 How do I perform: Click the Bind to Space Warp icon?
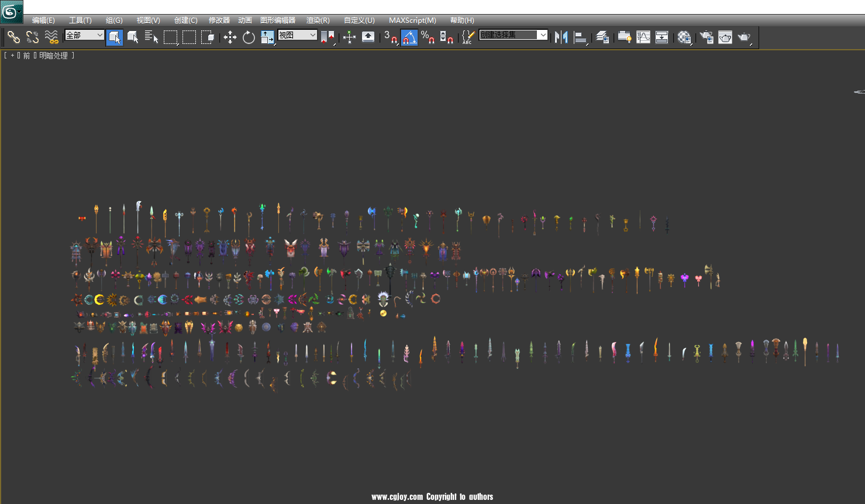(51, 37)
